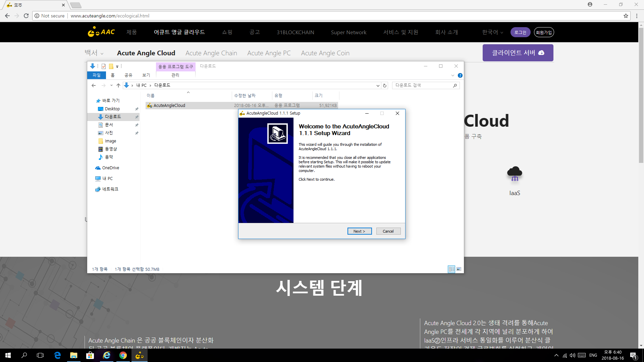Click the refresh icon in Explorer address bar
This screenshot has width=644, height=362.
pos(385,85)
